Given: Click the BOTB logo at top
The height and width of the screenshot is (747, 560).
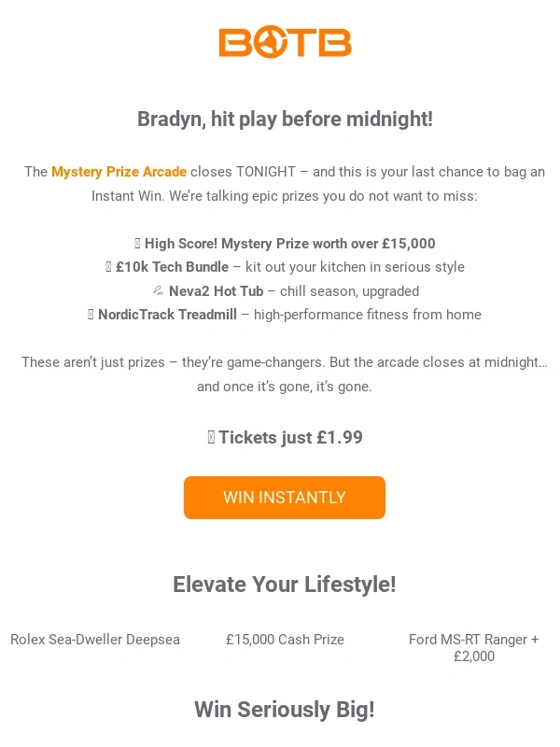Looking at the screenshot, I should pos(285,42).
